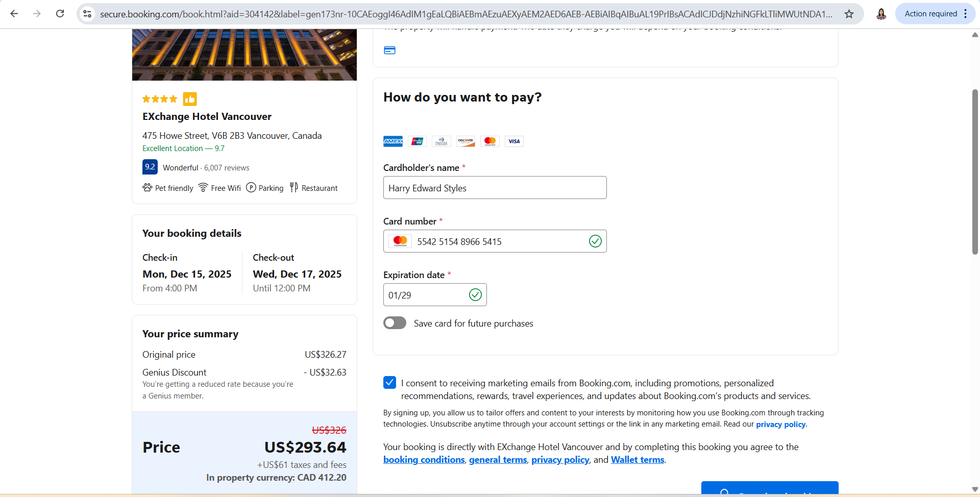Click the 9.2 review score badge

(x=150, y=167)
